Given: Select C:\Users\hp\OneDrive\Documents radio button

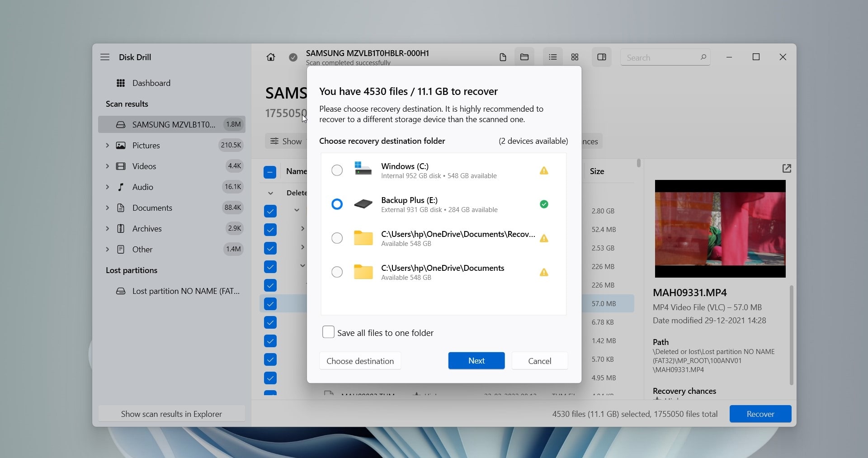Looking at the screenshot, I should point(337,272).
